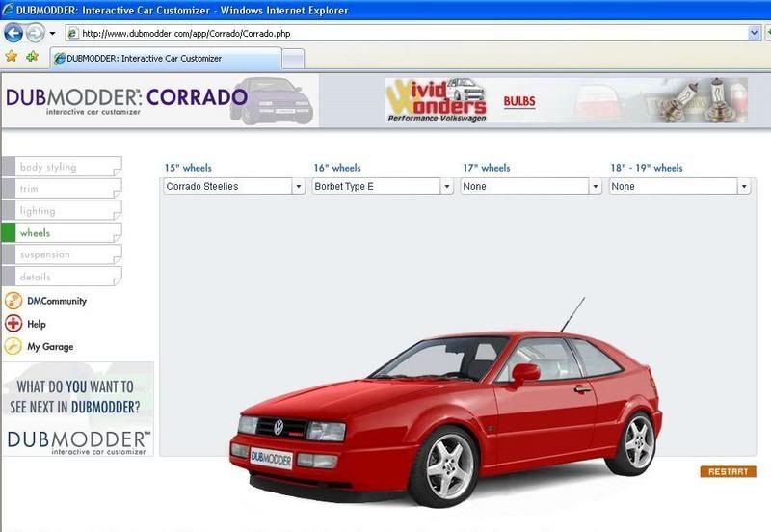Screen dimensions: 771x532
Task: Click the '15" wheels' heading text
Action: [188, 168]
